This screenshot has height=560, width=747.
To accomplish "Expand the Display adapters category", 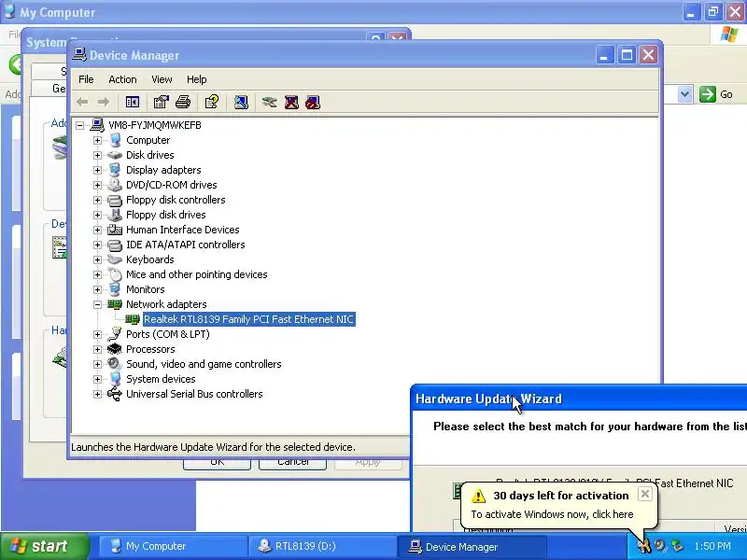I will (x=98, y=170).
